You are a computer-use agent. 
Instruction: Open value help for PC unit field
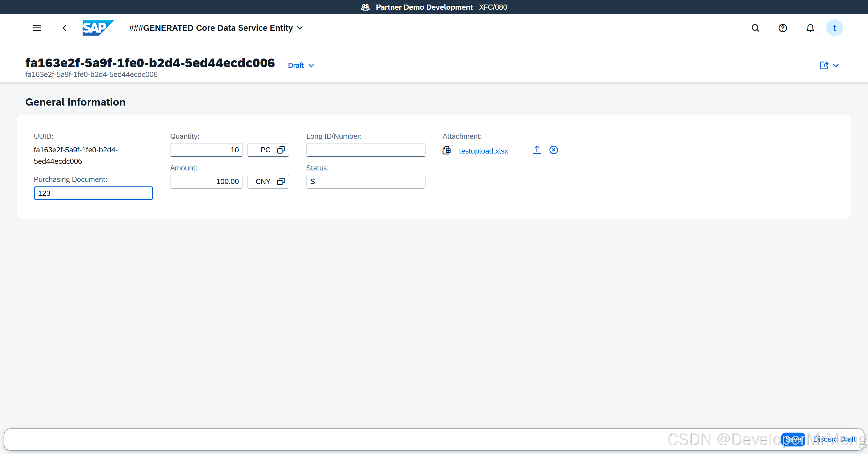pos(281,150)
